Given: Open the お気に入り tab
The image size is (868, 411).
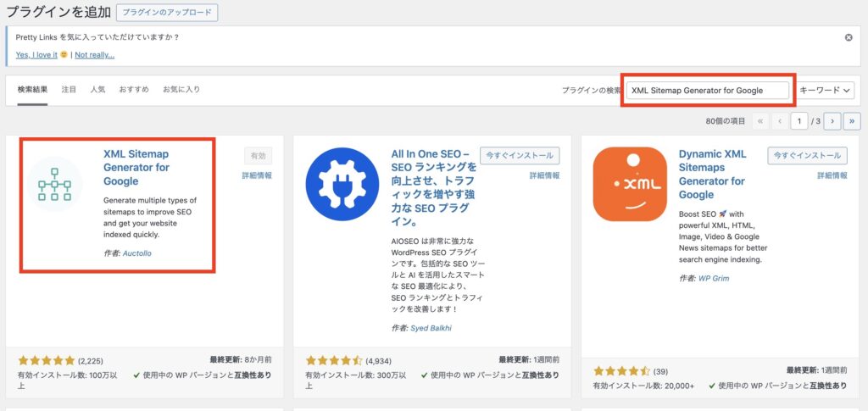Looking at the screenshot, I should 181,90.
